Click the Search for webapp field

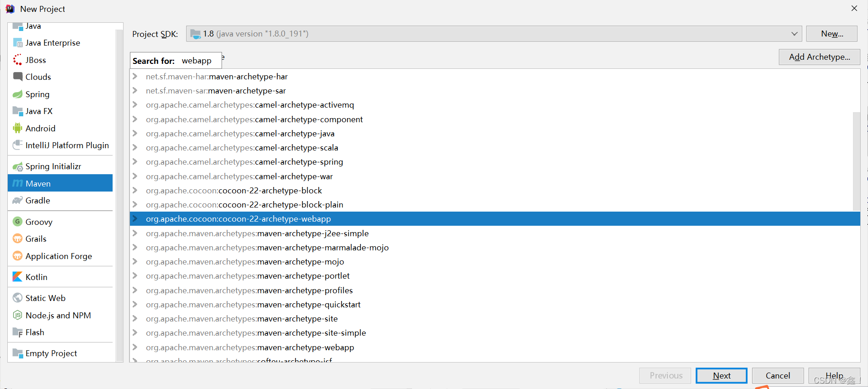pyautogui.click(x=176, y=61)
